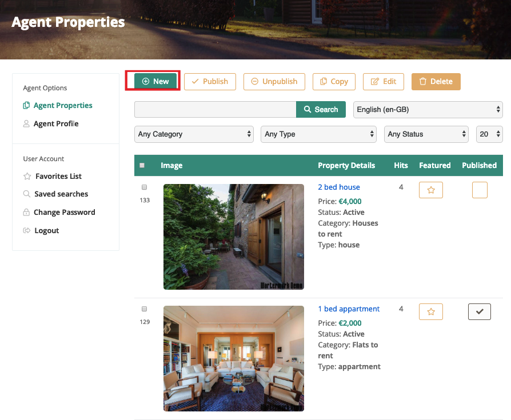This screenshot has height=420, width=511.
Task: Toggle select-all checkbox in table header
Action: coord(142,166)
